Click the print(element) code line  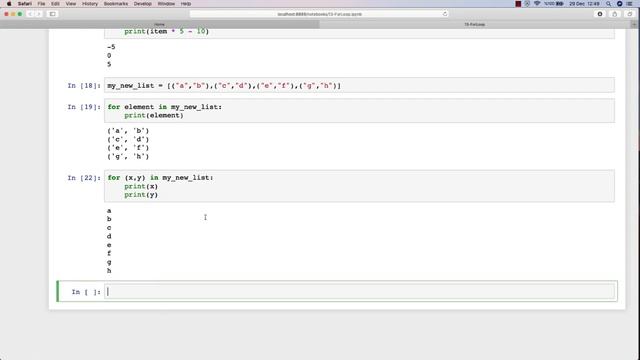[154, 116]
